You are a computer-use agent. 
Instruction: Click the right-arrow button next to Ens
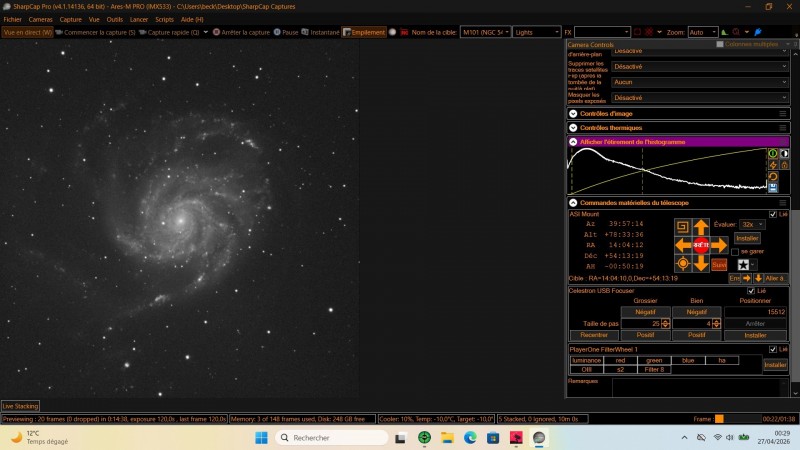point(747,278)
